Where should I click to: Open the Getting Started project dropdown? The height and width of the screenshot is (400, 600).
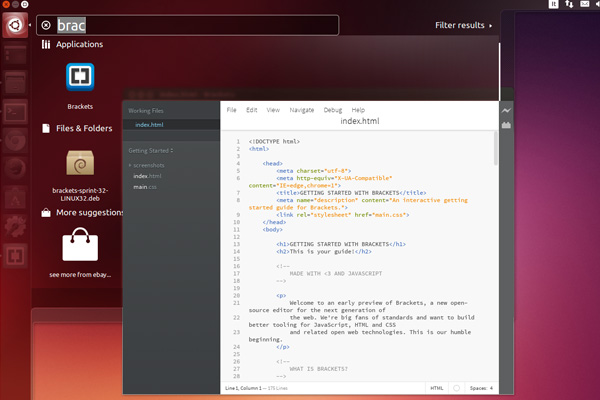[x=151, y=150]
